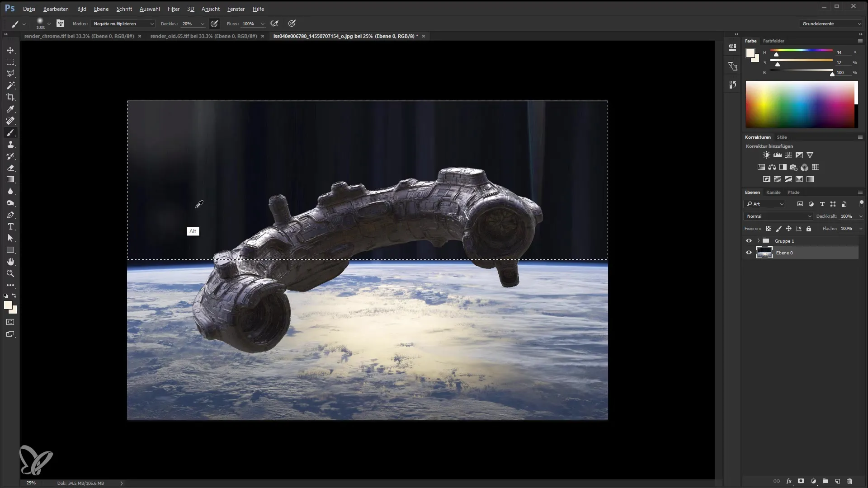Add a Levels adjustment
Screen dimensions: 868x488
(778, 155)
